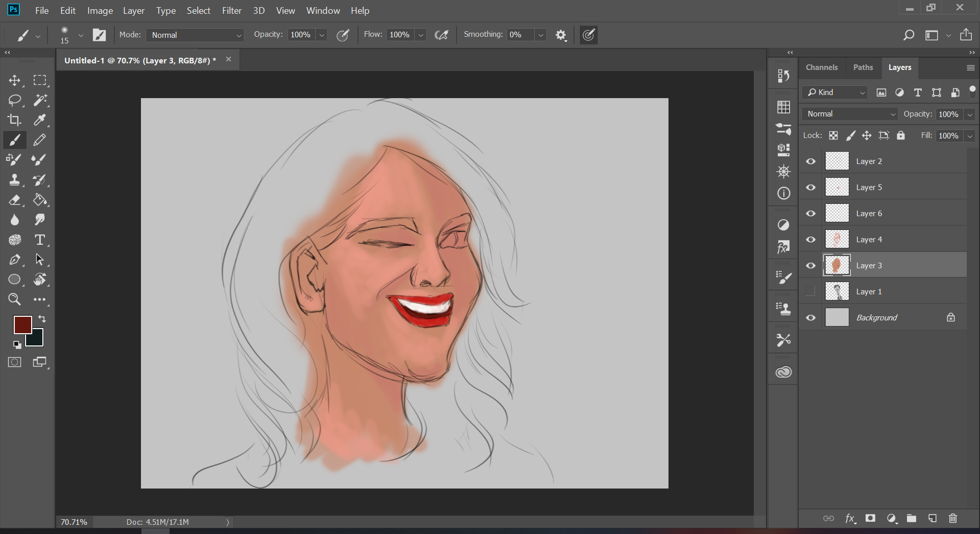Select the Smudge tool
980x534 pixels.
click(x=40, y=220)
